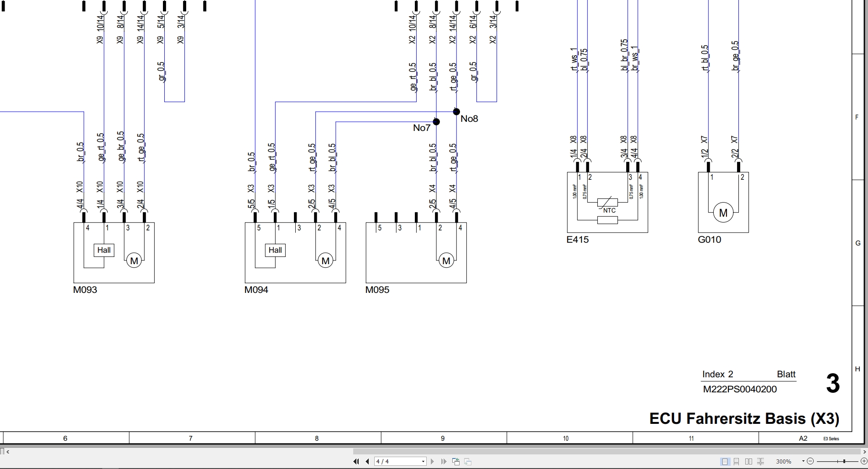Click the motor symbol in M095

446,261
